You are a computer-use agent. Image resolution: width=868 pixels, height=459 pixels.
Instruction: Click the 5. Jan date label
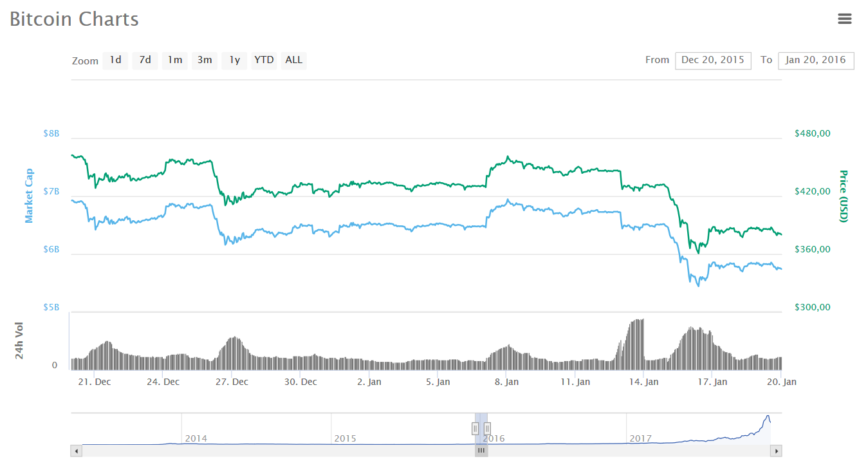click(x=438, y=382)
